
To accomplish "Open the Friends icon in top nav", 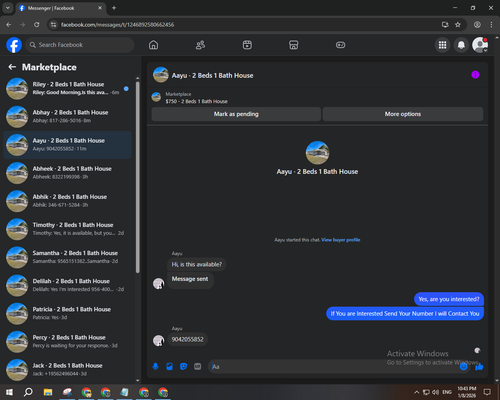I will tap(200, 45).
